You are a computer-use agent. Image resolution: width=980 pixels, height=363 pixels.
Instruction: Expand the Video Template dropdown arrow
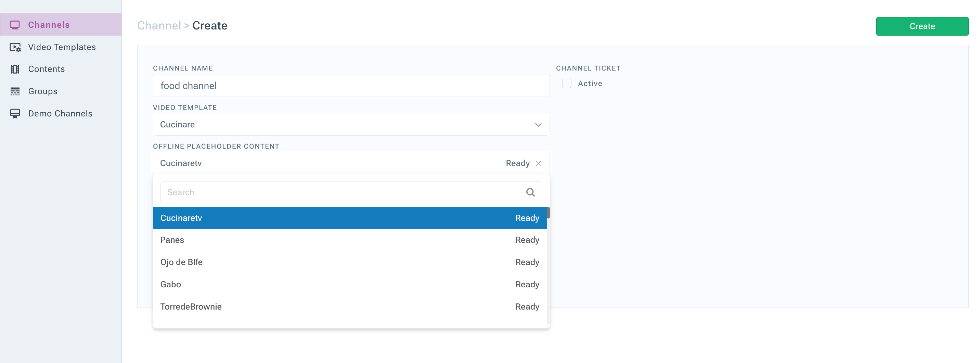pyautogui.click(x=538, y=125)
